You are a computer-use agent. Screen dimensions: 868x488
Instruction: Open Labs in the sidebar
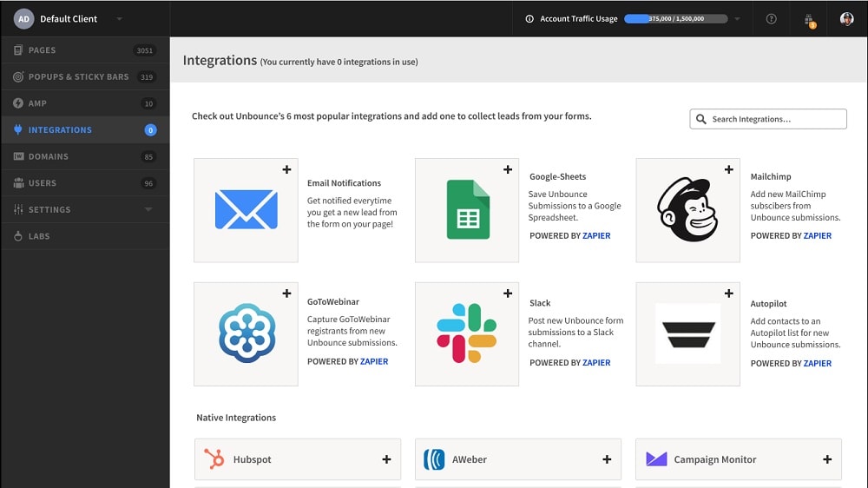85,236
